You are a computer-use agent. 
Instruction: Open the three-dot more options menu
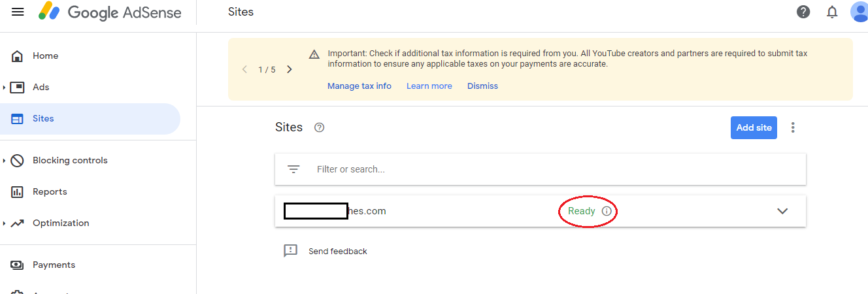[x=793, y=127]
